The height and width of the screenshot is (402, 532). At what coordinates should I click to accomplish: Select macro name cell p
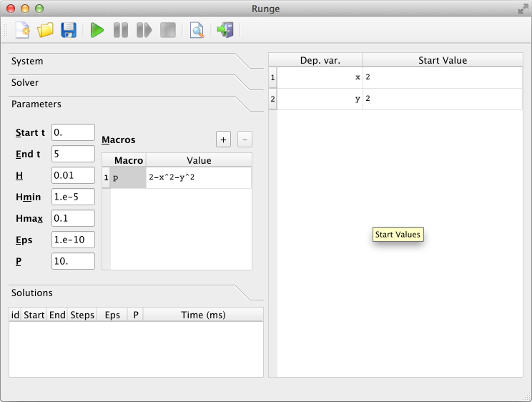[x=128, y=177]
